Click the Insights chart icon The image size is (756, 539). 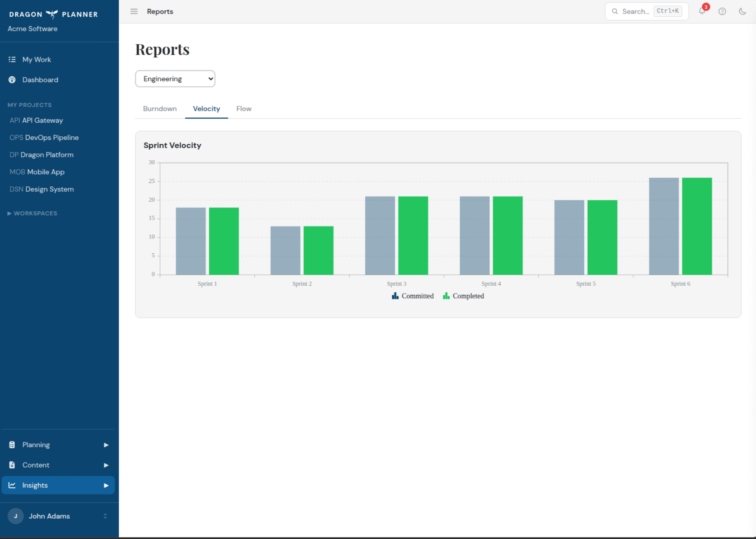(x=12, y=485)
